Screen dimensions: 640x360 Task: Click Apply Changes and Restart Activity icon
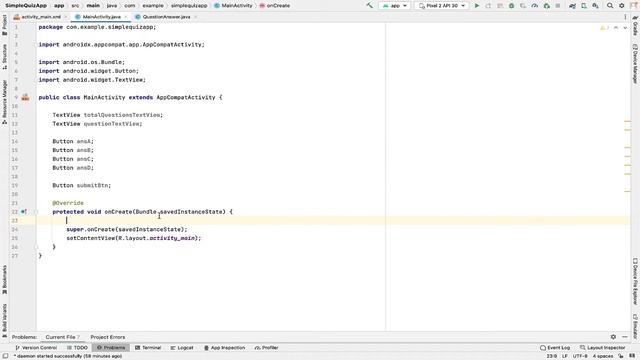[x=488, y=6]
